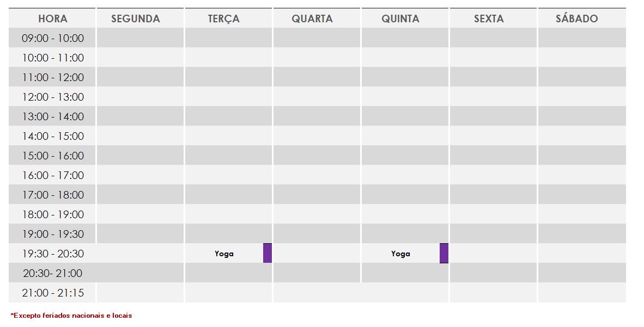Select the purple marker beside Terça Yoga
Image resolution: width=644 pixels, height=327 pixels.
(267, 253)
